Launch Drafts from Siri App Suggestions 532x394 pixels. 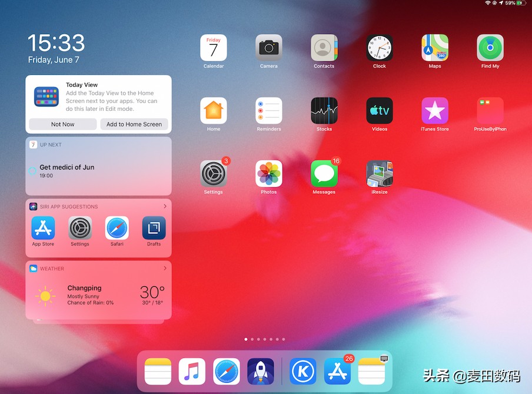pyautogui.click(x=153, y=227)
